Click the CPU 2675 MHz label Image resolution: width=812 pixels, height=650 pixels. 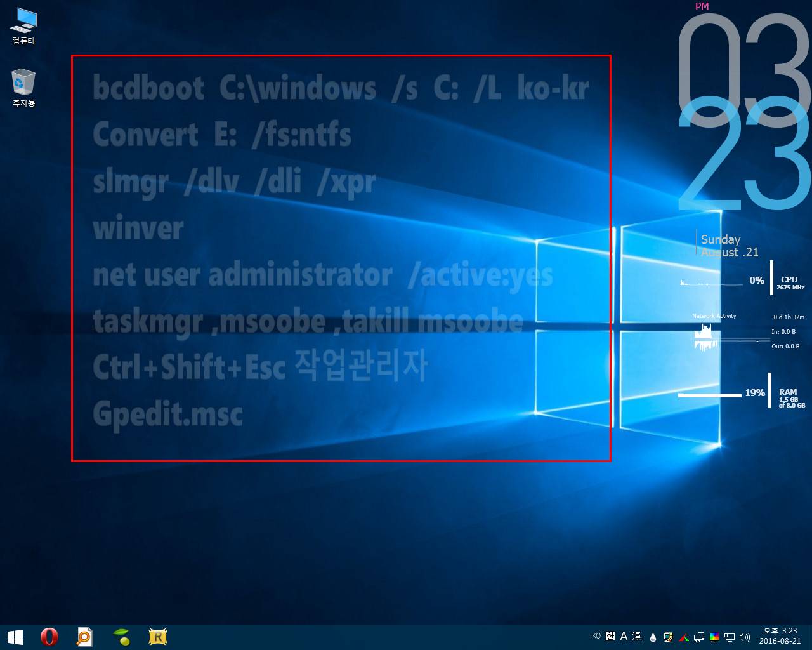tap(790, 288)
